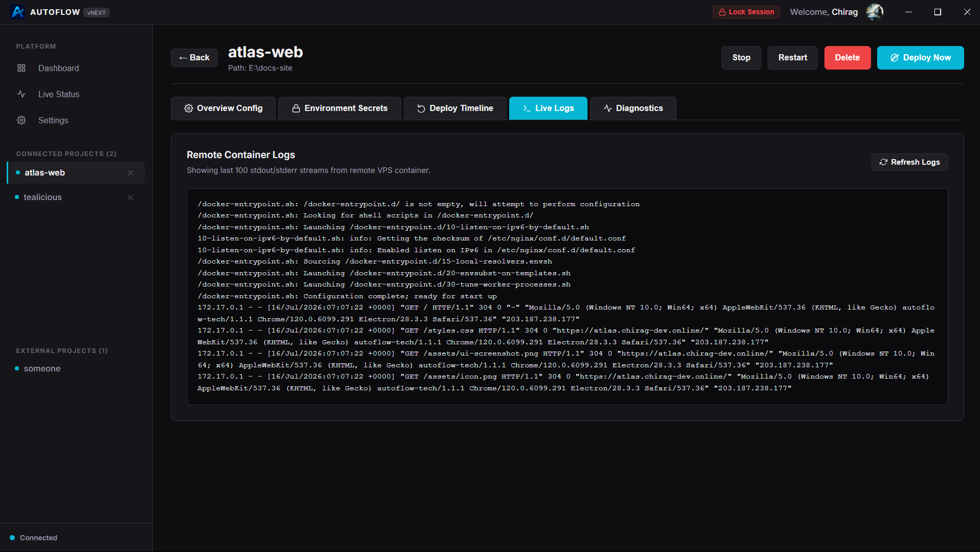Maximize the AutoFlow window

(938, 12)
